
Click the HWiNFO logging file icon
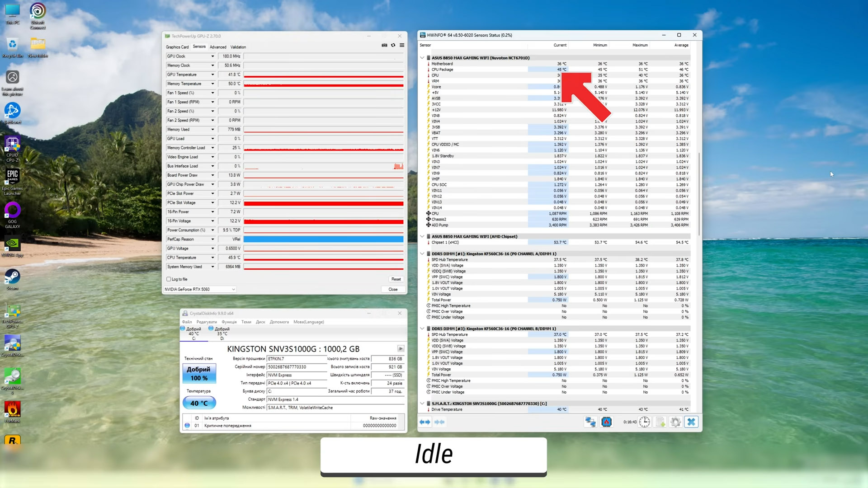pos(660,422)
